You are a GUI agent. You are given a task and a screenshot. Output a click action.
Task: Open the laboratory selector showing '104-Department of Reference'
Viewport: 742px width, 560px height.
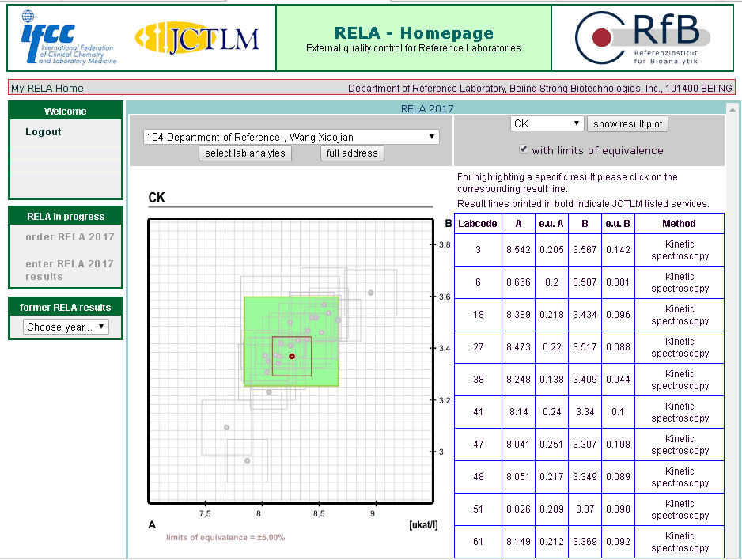click(x=291, y=137)
